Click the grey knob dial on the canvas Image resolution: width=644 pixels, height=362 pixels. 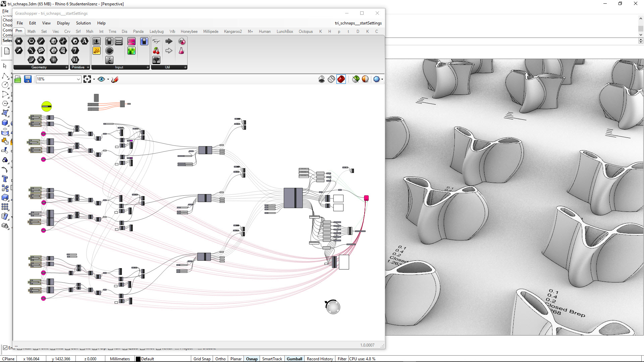point(333,307)
